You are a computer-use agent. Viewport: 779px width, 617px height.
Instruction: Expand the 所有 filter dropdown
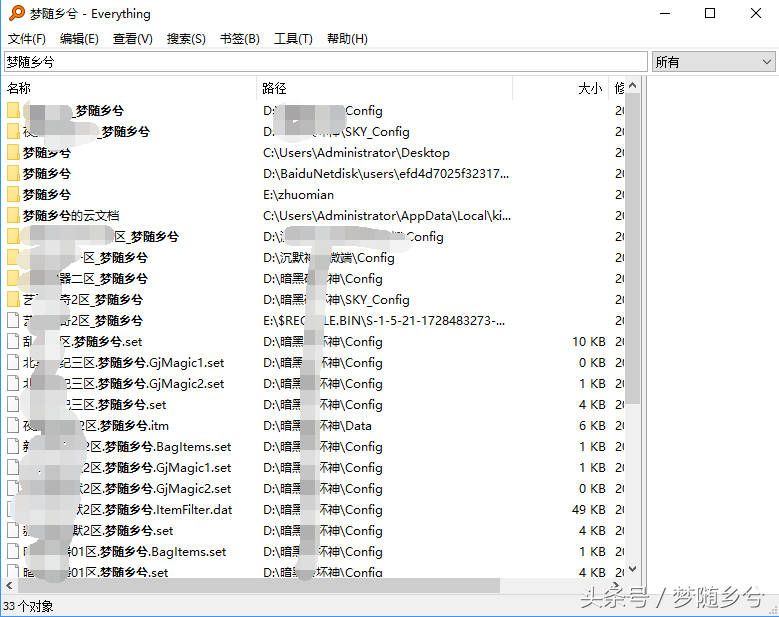coord(713,62)
